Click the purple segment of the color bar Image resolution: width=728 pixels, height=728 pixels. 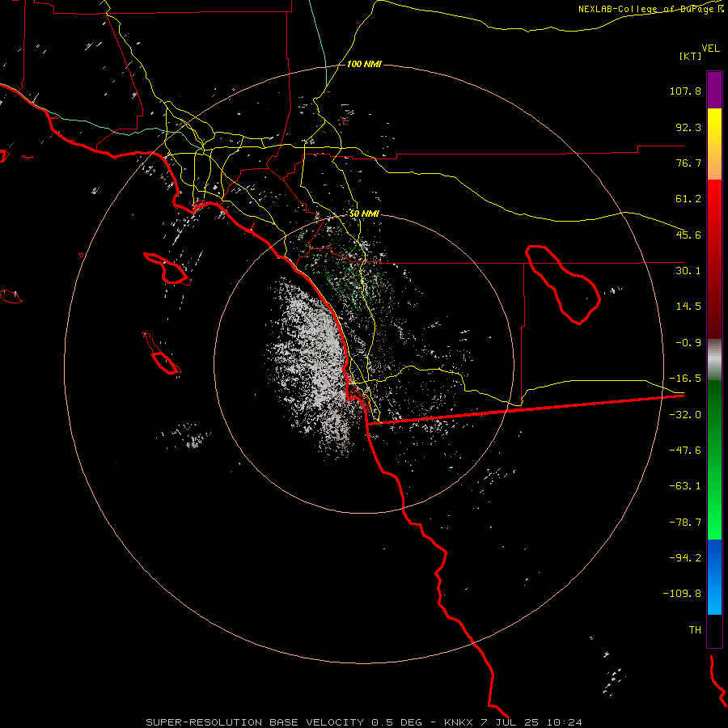(x=714, y=90)
